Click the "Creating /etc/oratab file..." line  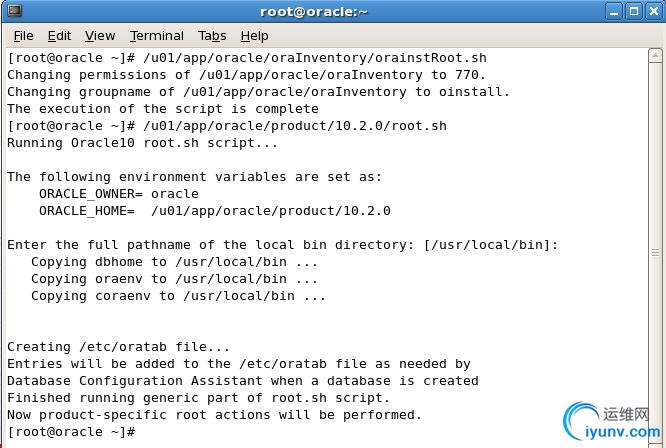pyautogui.click(x=119, y=347)
